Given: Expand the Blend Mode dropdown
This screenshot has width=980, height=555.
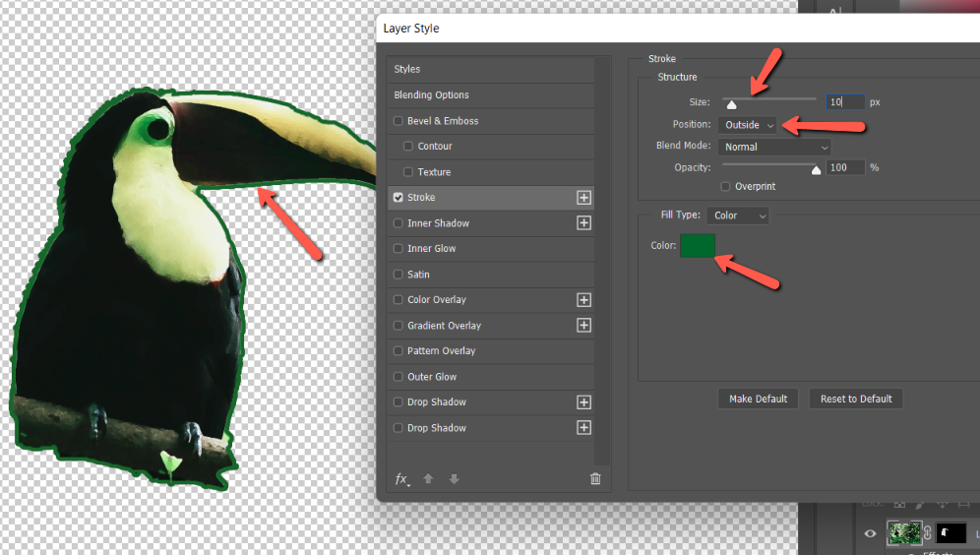Looking at the screenshot, I should tap(773, 147).
